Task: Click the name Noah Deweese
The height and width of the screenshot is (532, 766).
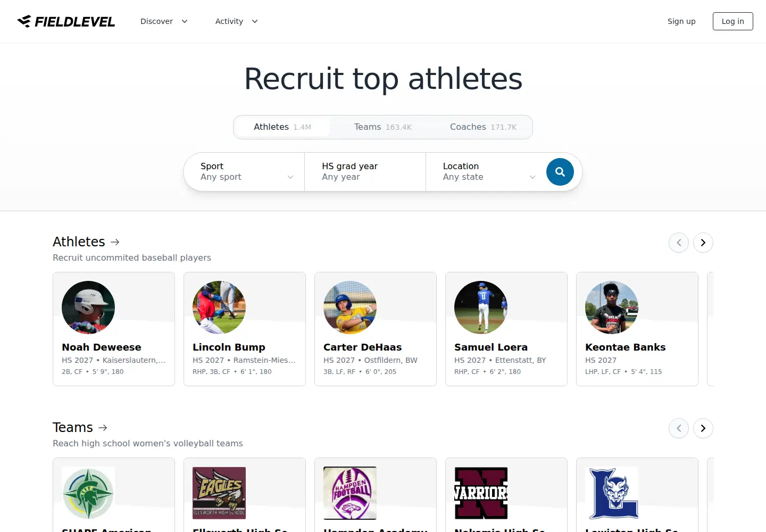Action: point(102,347)
